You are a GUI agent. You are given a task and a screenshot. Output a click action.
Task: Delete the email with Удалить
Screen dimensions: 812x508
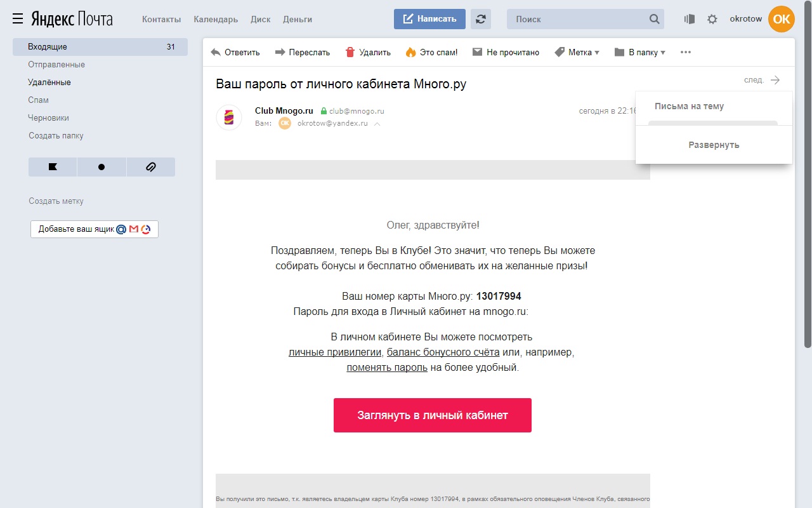(368, 53)
